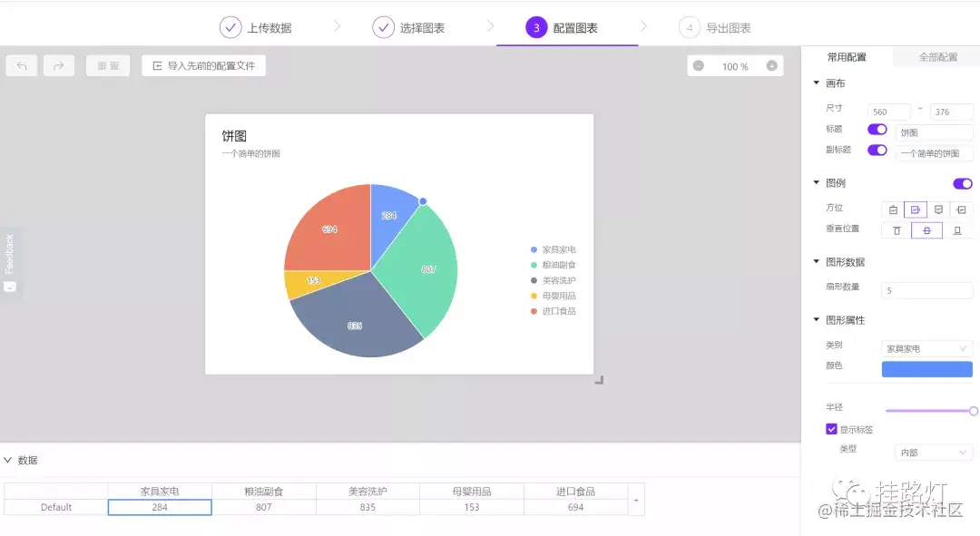
Task: Switch to the 常用配置 tab
Action: 847,57
